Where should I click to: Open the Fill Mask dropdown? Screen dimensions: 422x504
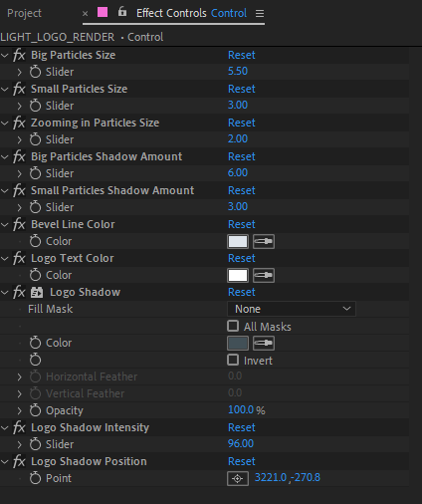[x=292, y=309]
